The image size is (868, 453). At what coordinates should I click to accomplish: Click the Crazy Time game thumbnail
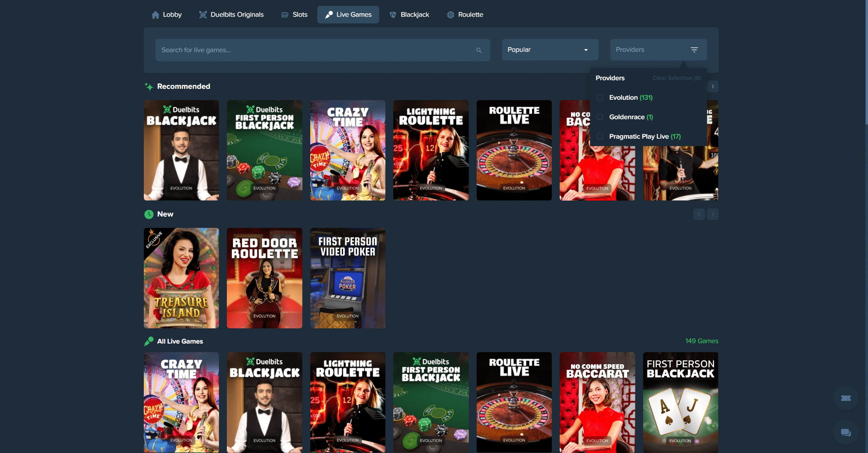click(x=347, y=150)
